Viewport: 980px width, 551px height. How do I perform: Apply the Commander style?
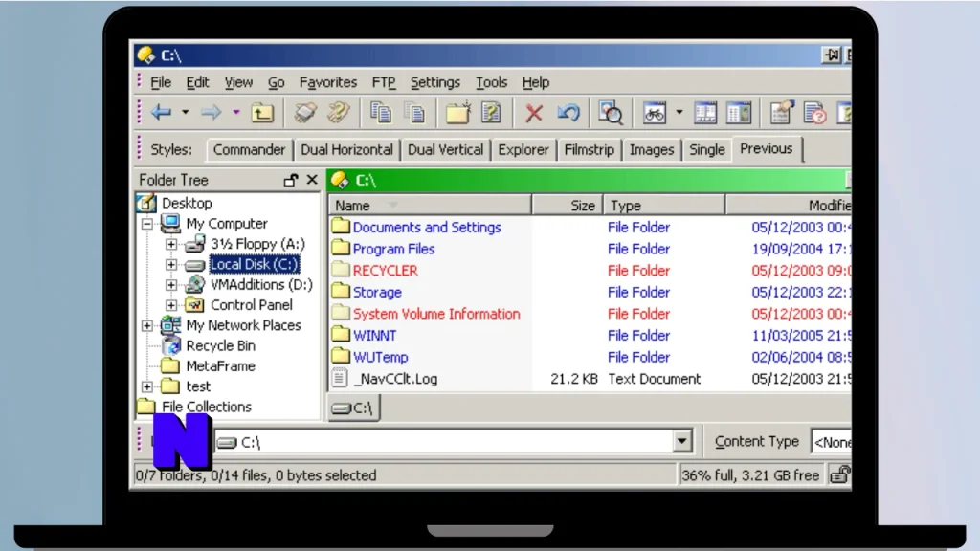tap(249, 150)
